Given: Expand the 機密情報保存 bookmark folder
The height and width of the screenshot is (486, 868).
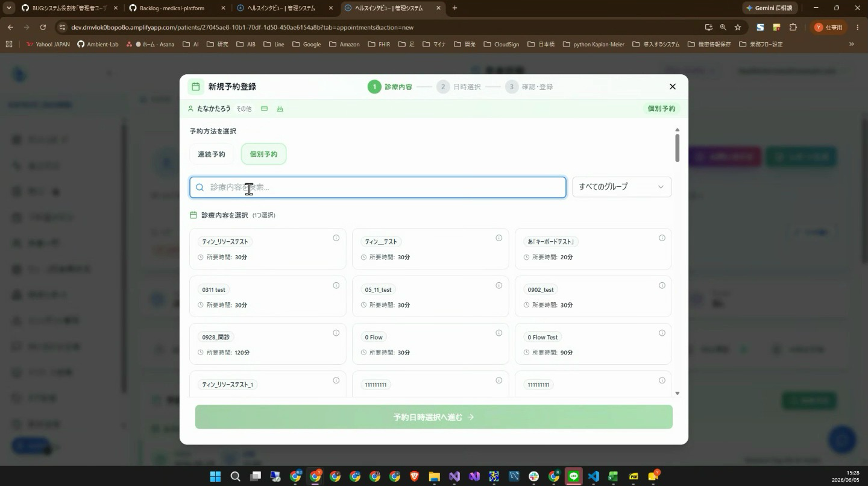Looking at the screenshot, I should (708, 44).
